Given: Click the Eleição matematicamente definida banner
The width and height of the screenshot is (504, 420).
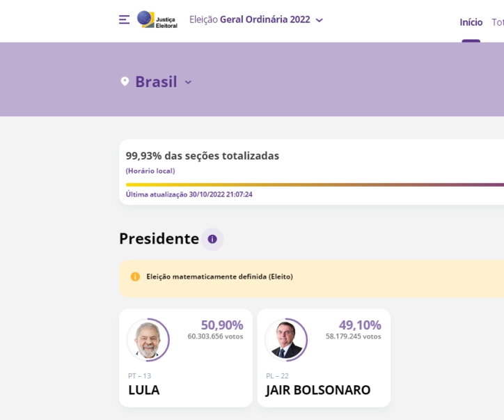Looking at the screenshot, I should 311,279.
